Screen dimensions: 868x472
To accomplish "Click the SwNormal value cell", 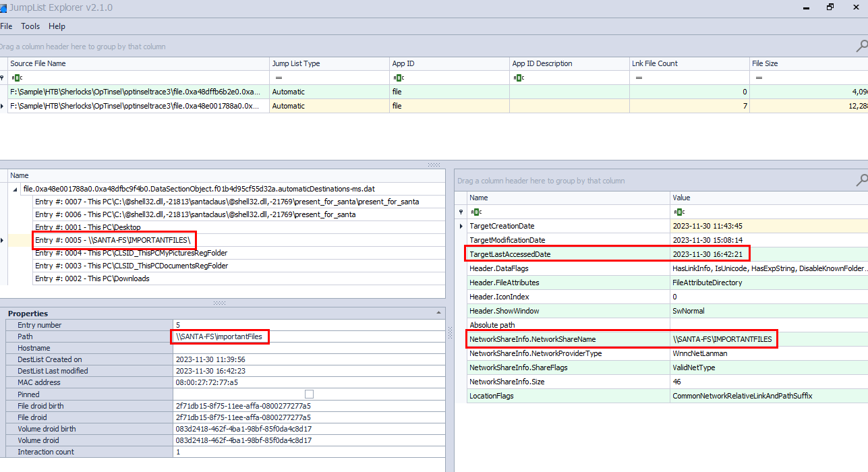I will point(769,311).
